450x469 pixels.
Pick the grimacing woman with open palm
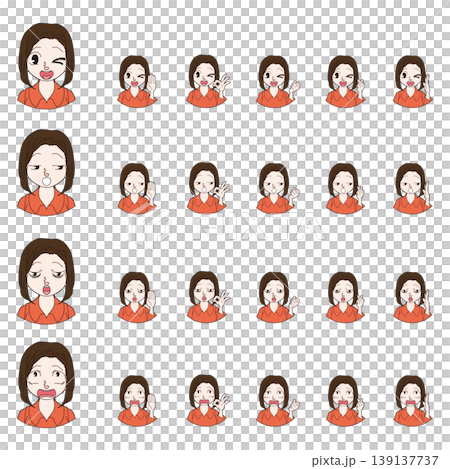coord(137,401)
